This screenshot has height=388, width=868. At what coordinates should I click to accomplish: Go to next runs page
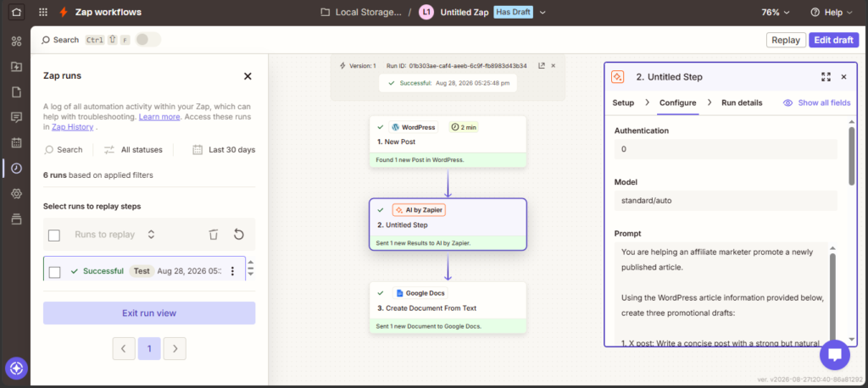175,349
